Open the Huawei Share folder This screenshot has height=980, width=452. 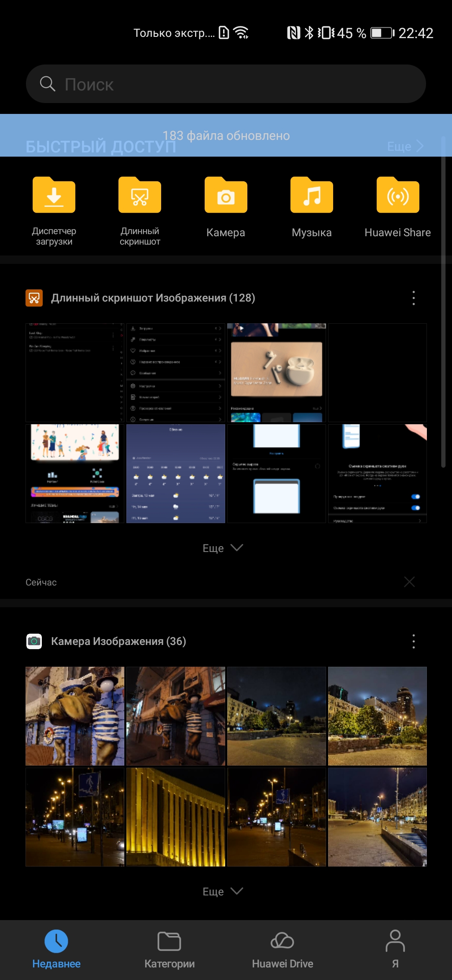pyautogui.click(x=398, y=208)
